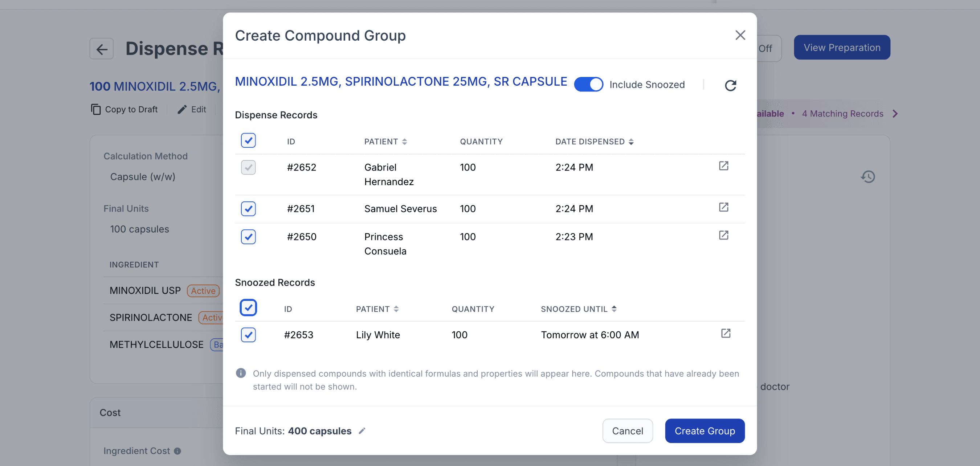Close the Create Compound Group dialog
Viewport: 980px width, 466px height.
(x=740, y=35)
